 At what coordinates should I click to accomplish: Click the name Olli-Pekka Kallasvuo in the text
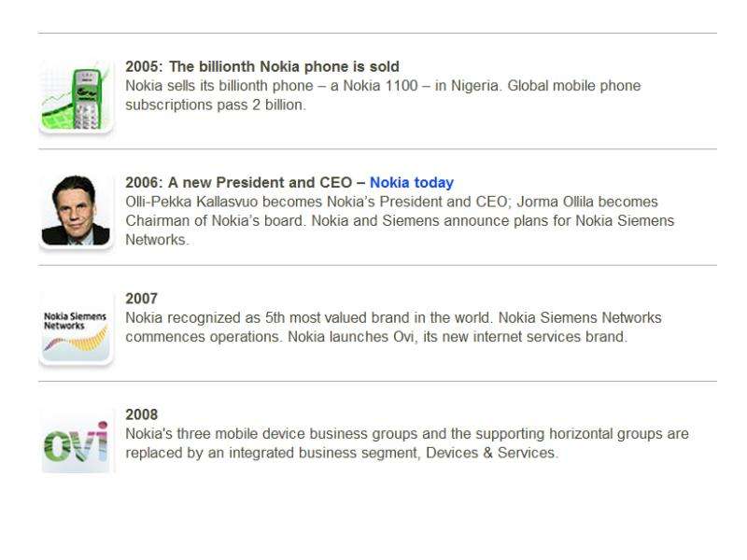[191, 202]
